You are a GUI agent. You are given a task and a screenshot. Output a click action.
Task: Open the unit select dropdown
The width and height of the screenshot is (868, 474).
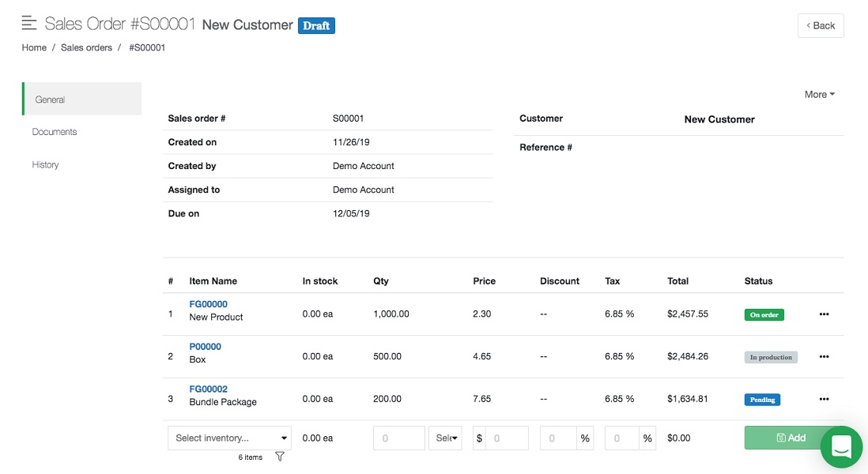[x=445, y=438]
